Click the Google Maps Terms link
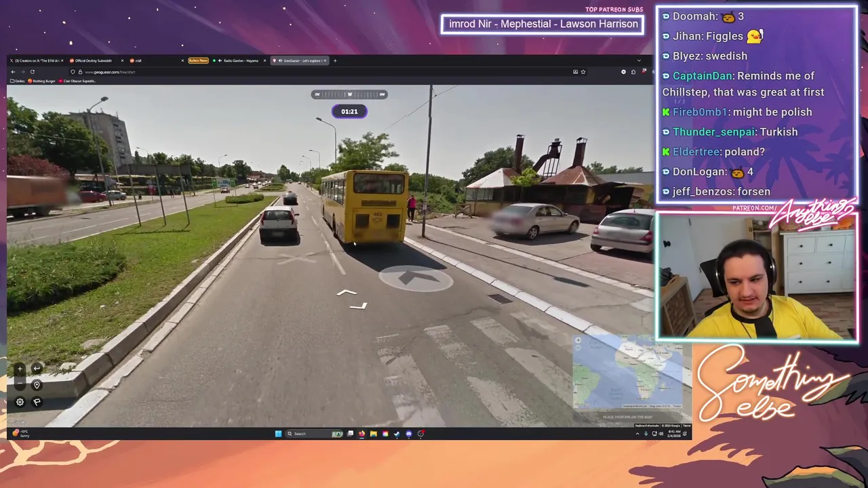 point(687,426)
